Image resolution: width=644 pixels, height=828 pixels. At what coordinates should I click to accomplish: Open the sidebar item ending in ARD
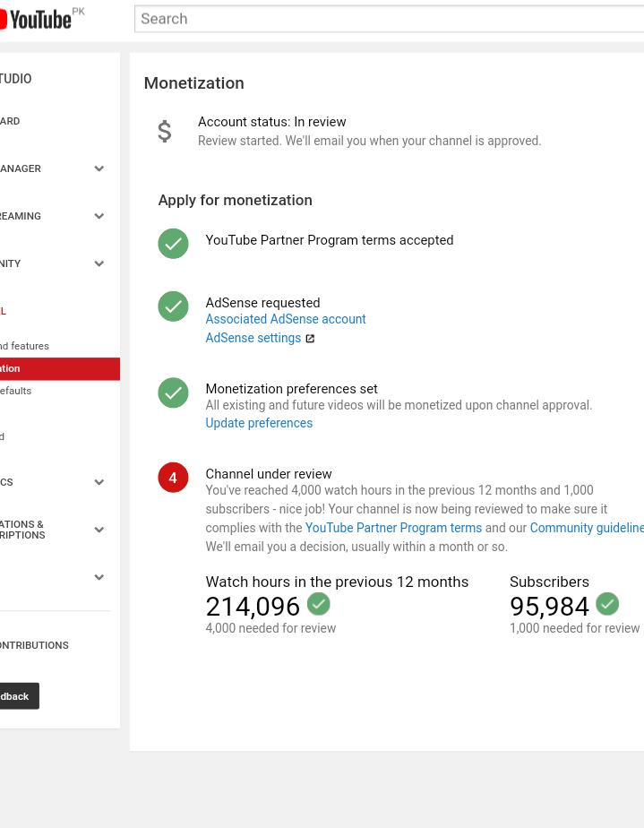coord(10,121)
